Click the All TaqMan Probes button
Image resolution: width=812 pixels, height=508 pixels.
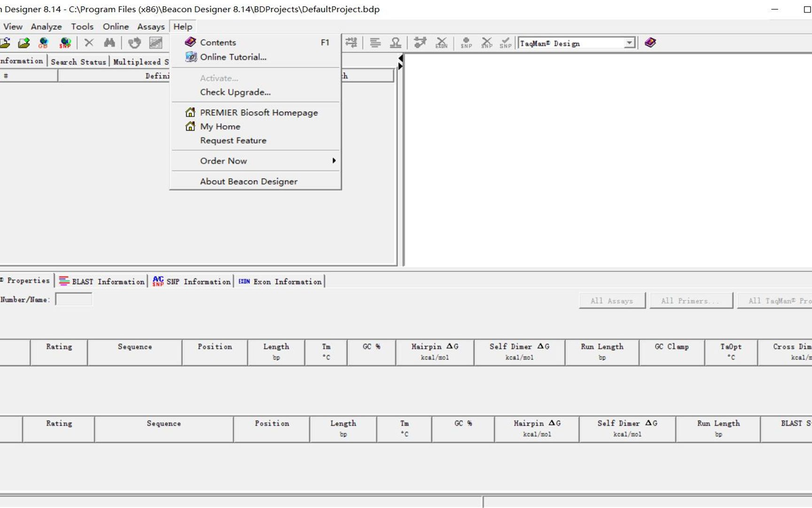774,301
